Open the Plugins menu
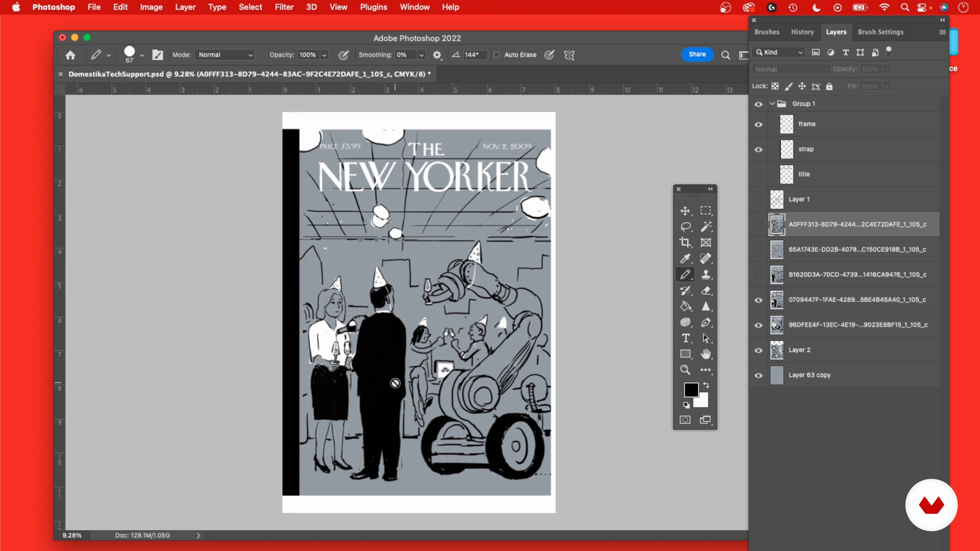Screen dimensions: 980x551 374,7
